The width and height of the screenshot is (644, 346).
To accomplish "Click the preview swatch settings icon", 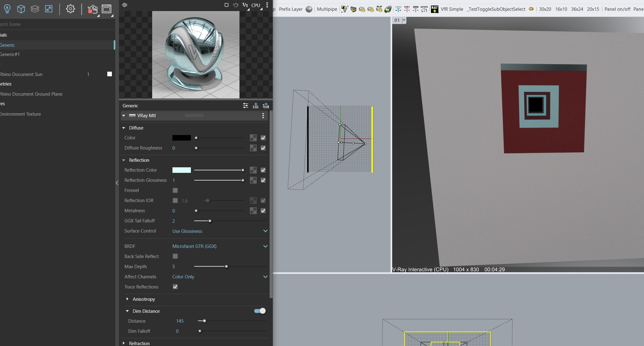I will coord(124,5).
